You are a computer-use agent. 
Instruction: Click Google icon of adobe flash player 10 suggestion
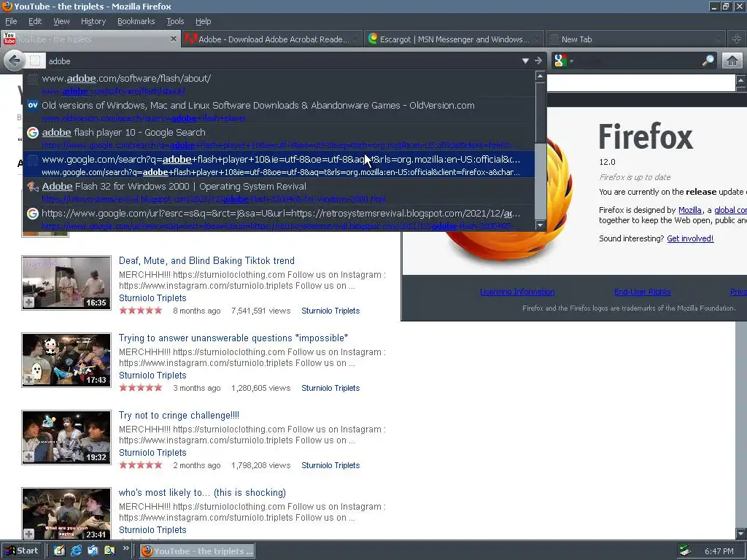pos(32,133)
